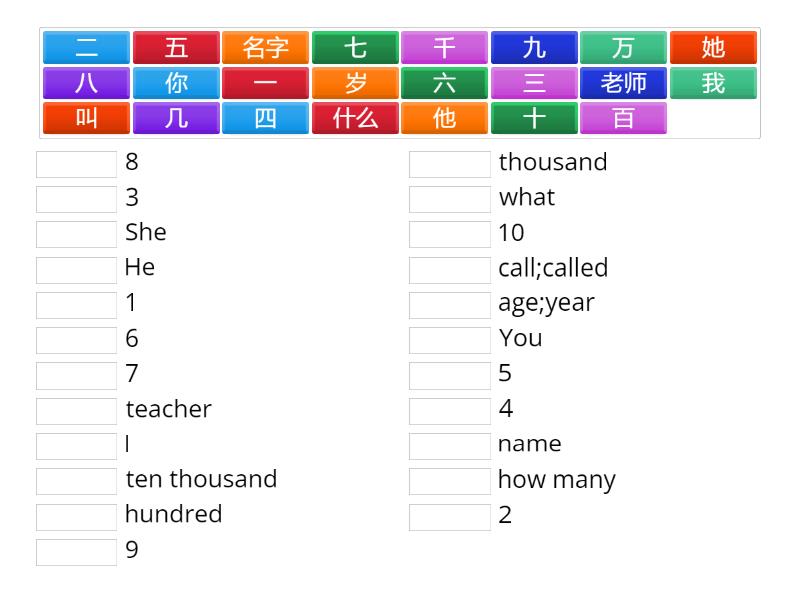Select the blank box for "how many"

click(x=450, y=481)
